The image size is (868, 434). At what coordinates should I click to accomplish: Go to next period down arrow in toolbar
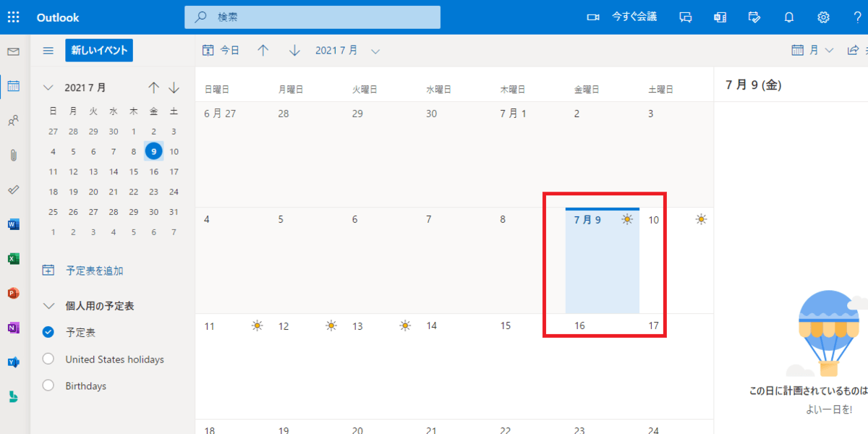click(294, 51)
